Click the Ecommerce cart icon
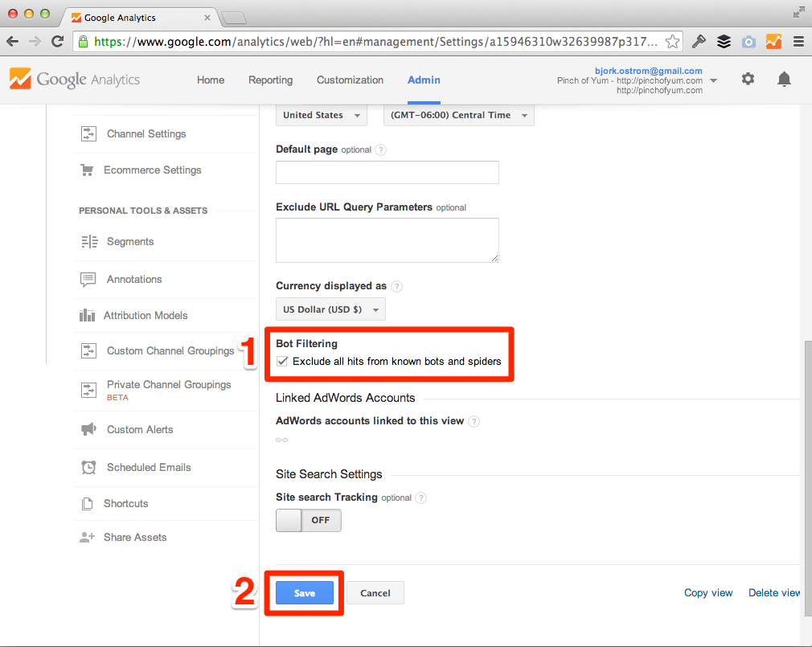 (x=87, y=170)
